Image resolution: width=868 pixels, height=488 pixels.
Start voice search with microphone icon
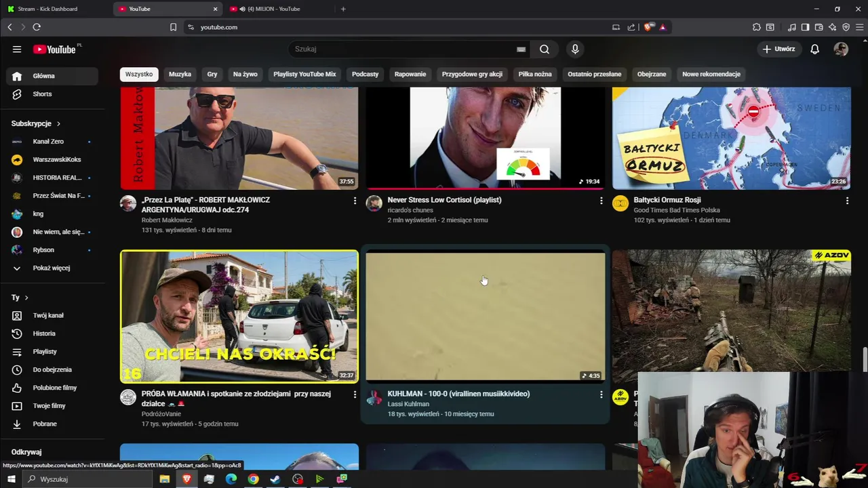[575, 49]
